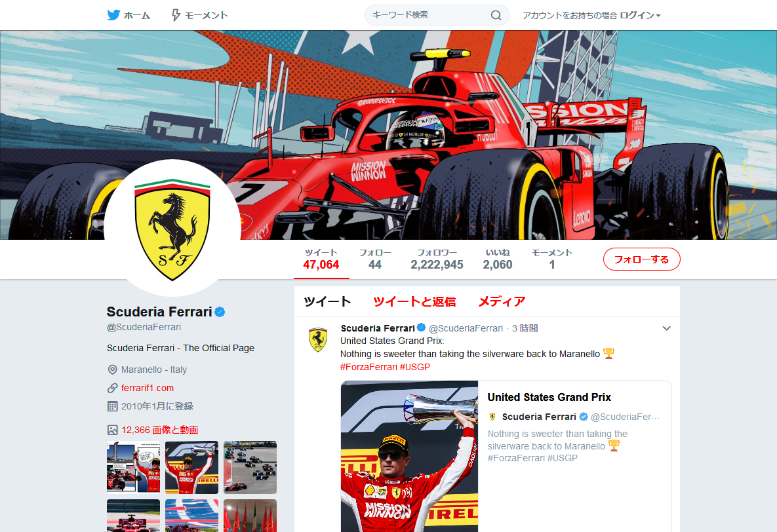Open the United States Grand Prix card
The width and height of the screenshot is (777, 532).
(506, 456)
